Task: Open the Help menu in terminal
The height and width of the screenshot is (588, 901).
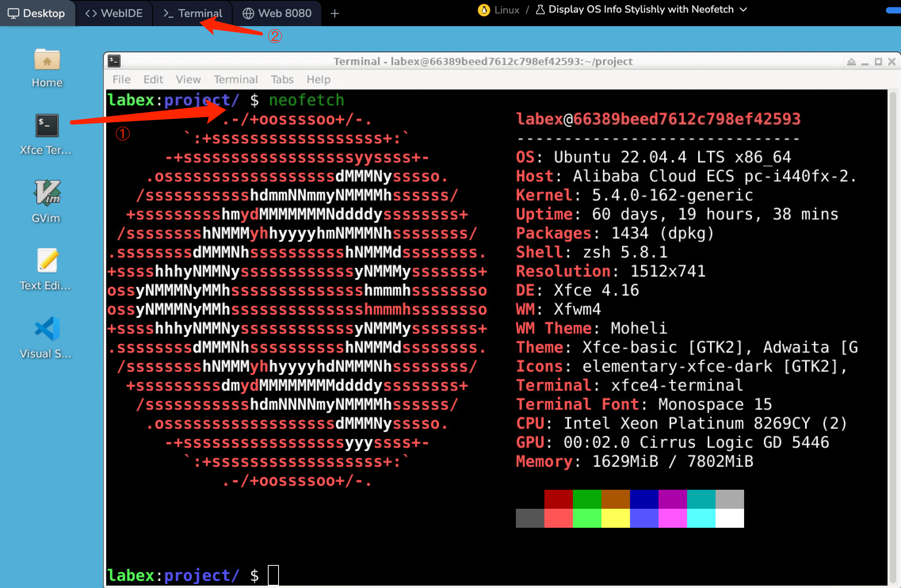Action: [x=319, y=79]
